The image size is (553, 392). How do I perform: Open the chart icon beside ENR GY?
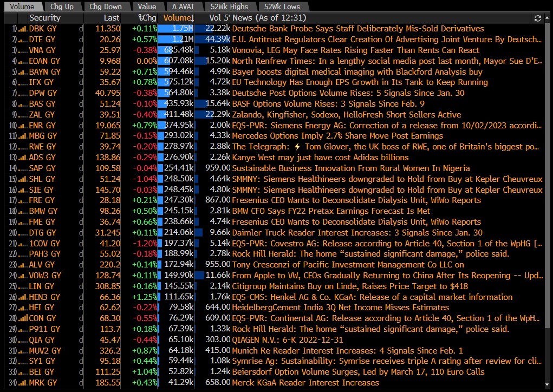tap(23, 126)
